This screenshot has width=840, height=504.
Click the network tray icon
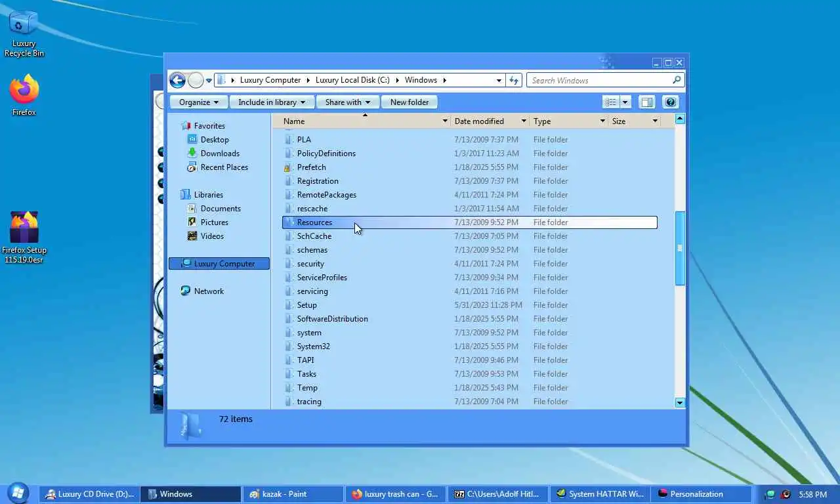coord(770,494)
